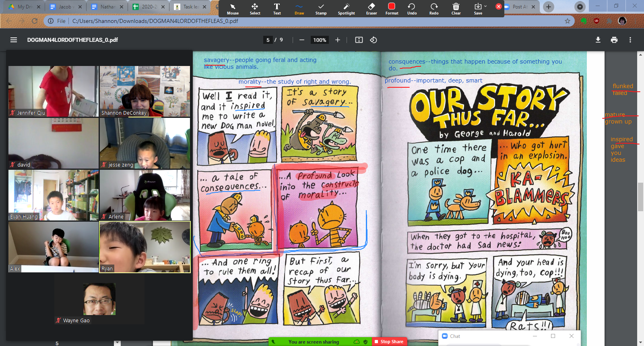This screenshot has width=644, height=346.
Task: Choose the Select annotation tool
Action: 255,9
